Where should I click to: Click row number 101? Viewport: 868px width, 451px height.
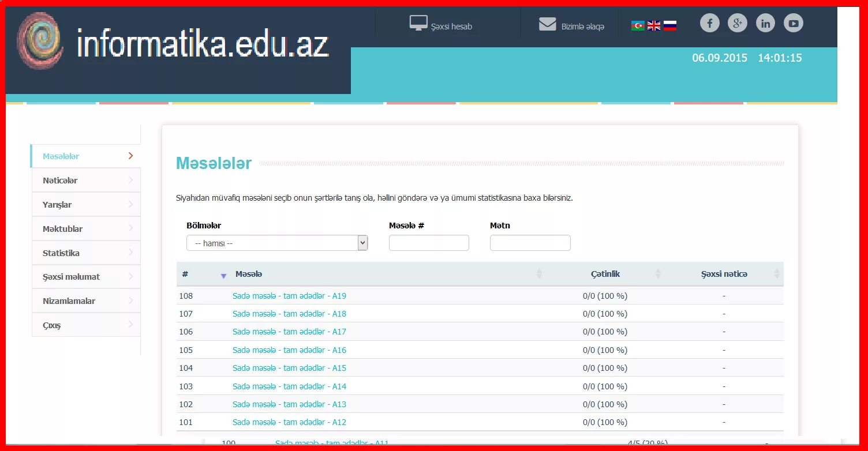pos(186,422)
